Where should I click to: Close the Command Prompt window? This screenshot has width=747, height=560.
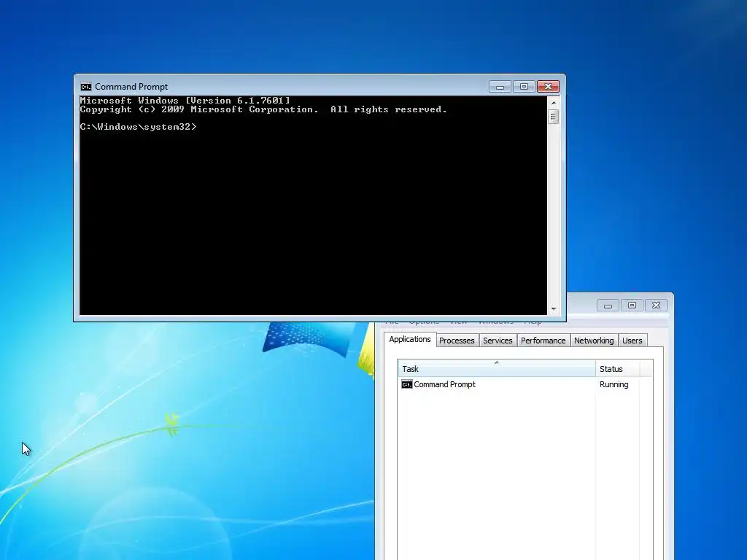[548, 87]
